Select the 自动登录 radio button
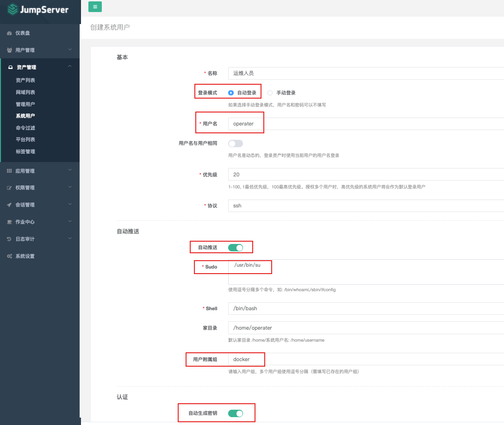 (231, 93)
